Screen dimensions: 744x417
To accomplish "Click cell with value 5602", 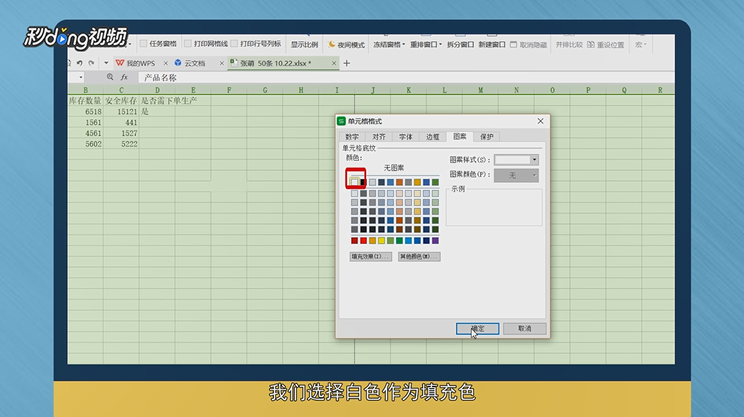I will coord(85,144).
